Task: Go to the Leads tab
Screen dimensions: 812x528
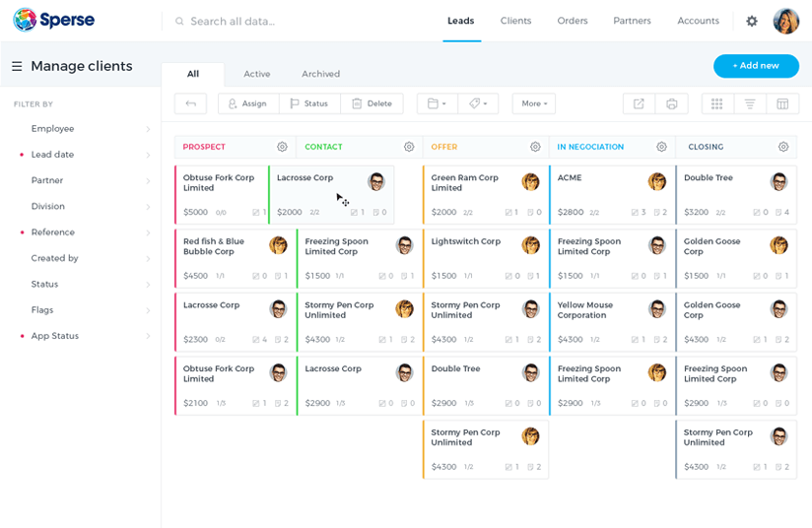Action: pos(461,21)
